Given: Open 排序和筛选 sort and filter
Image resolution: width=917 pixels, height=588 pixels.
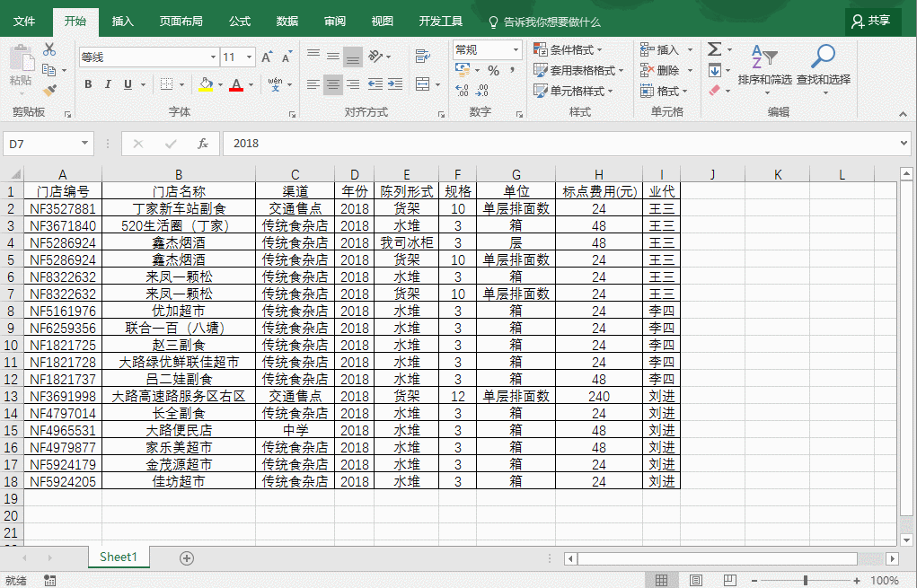Looking at the screenshot, I should (x=764, y=65).
